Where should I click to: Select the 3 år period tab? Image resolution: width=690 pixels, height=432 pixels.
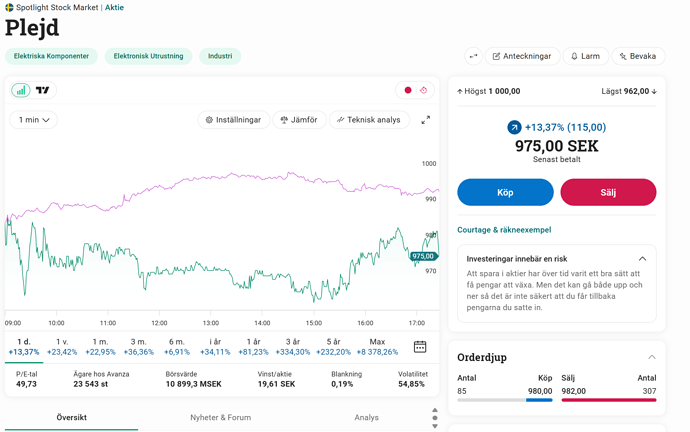293,347
